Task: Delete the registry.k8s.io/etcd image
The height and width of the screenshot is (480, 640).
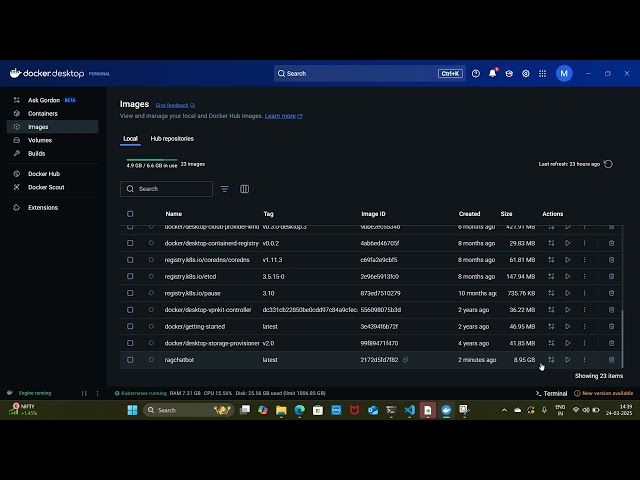Action: tap(611, 276)
